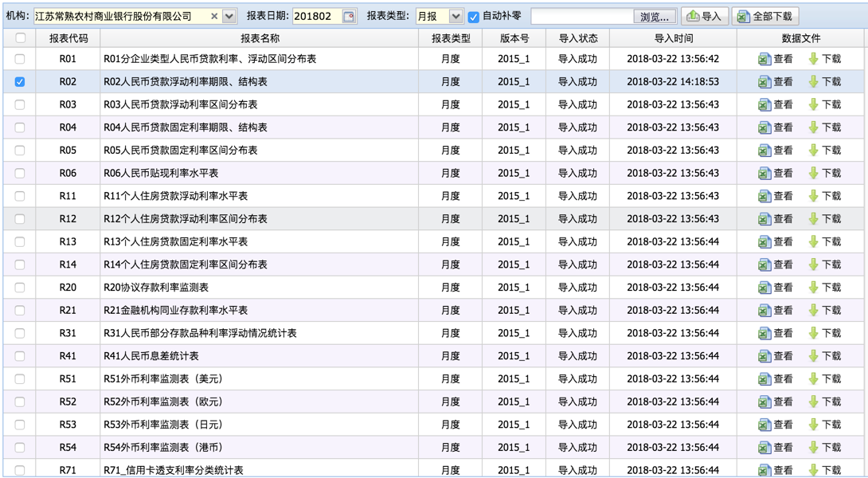Click the 报表日期 input field
The image size is (868, 478).
317,16
